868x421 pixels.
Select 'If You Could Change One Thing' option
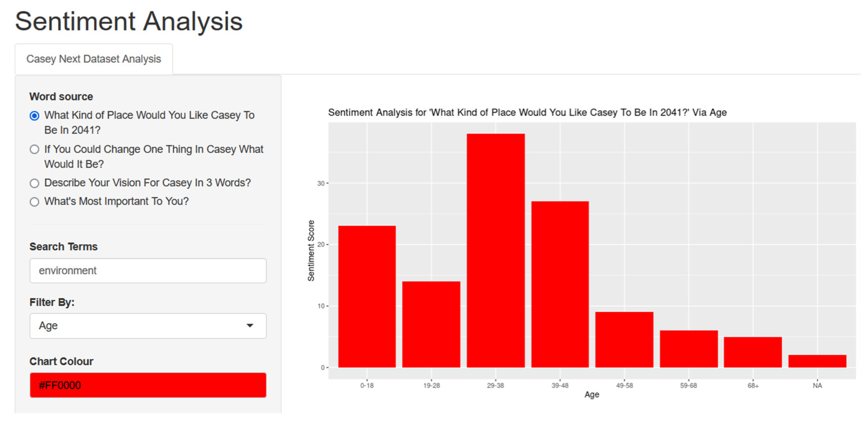tap(34, 150)
